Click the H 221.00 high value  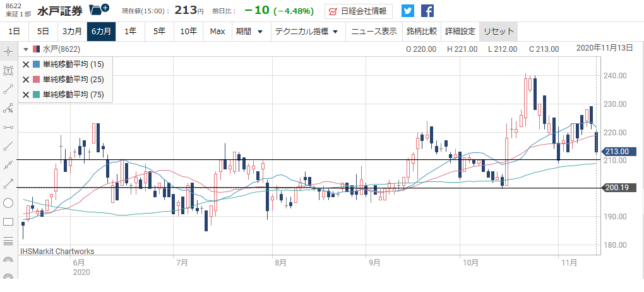[x=462, y=49]
